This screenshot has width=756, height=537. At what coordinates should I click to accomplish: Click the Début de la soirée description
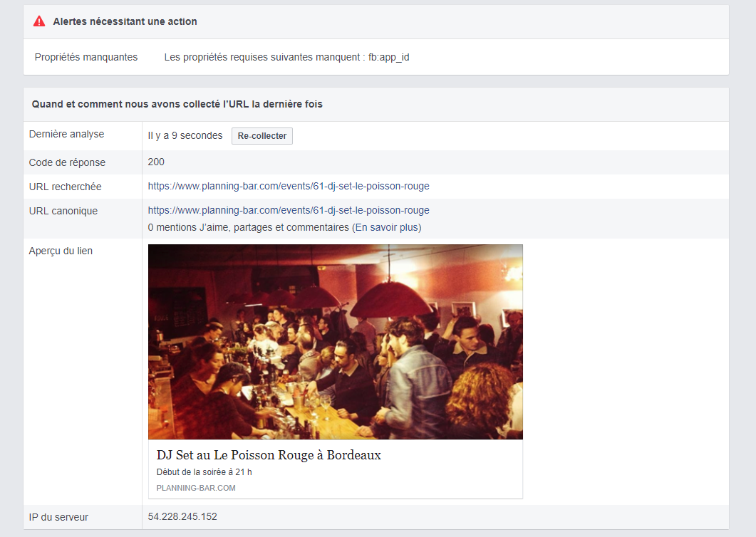point(204,472)
